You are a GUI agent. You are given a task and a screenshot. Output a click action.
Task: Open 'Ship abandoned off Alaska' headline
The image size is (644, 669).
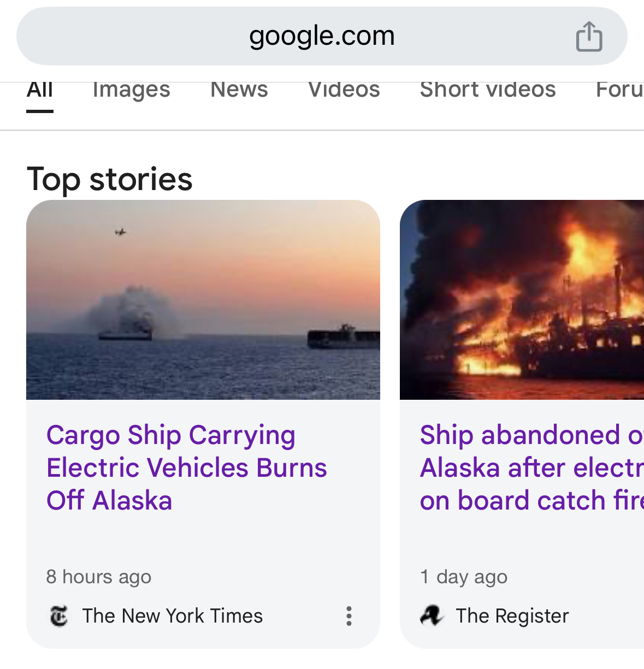532,467
